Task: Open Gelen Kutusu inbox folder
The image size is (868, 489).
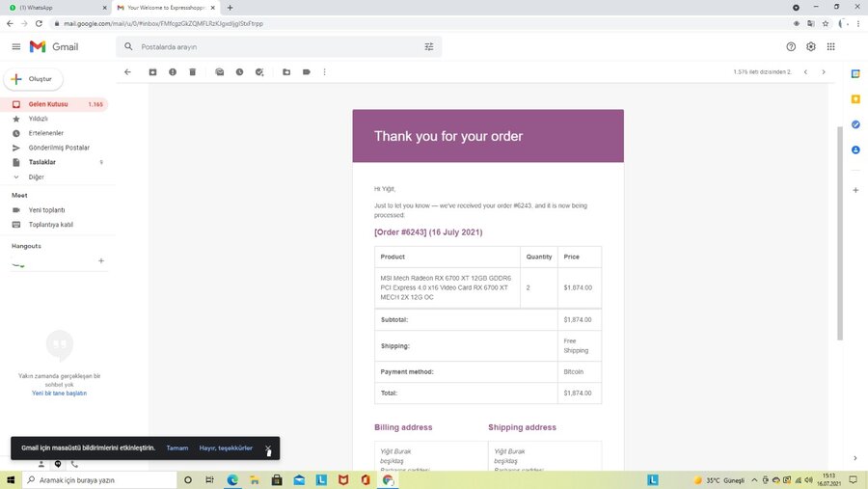Action: [x=54, y=104]
